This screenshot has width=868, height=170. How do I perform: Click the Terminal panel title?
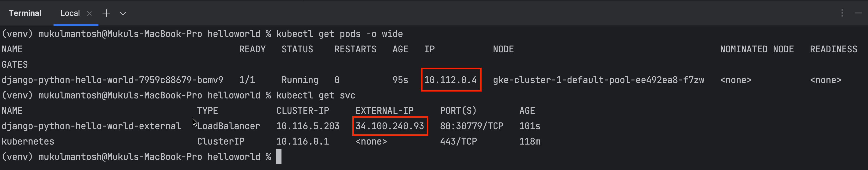[25, 13]
